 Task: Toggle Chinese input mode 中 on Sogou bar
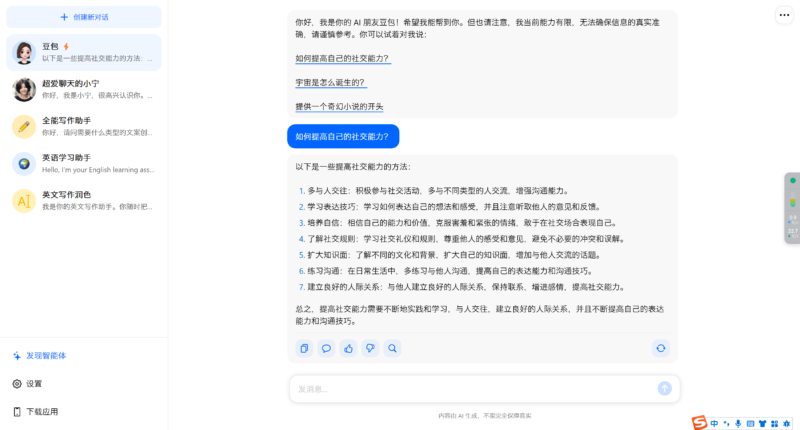(x=714, y=423)
